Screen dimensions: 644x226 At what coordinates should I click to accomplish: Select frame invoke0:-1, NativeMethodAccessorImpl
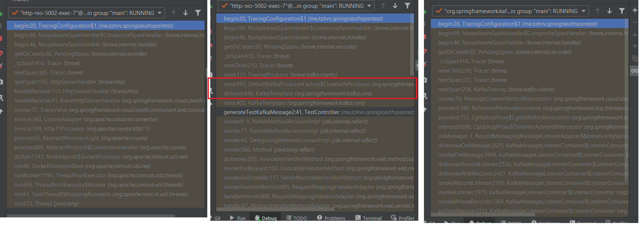click(x=315, y=122)
